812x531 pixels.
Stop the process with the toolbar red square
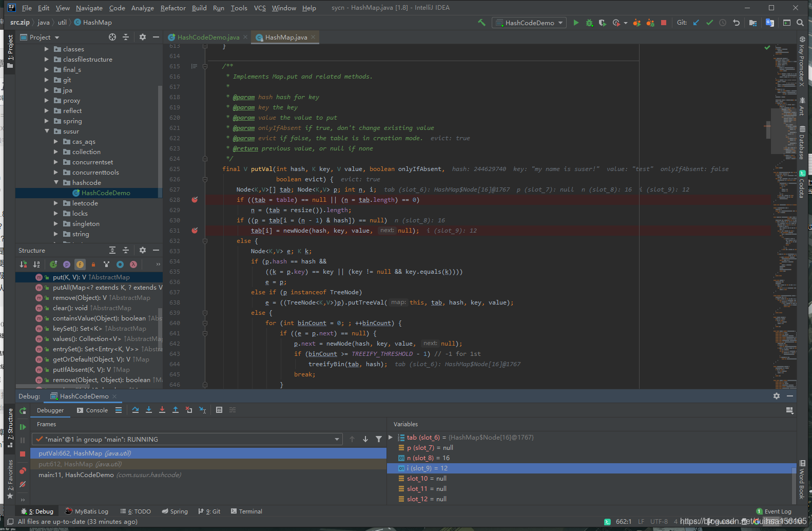[663, 23]
